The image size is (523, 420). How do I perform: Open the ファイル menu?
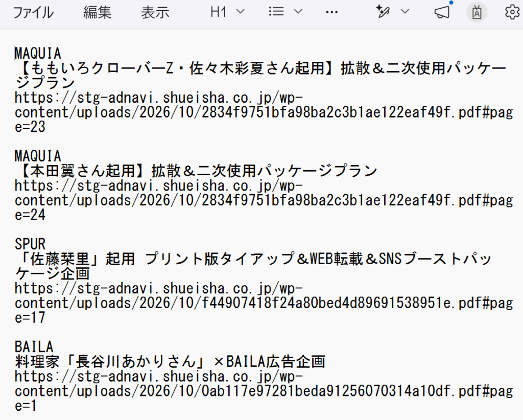pos(33,12)
